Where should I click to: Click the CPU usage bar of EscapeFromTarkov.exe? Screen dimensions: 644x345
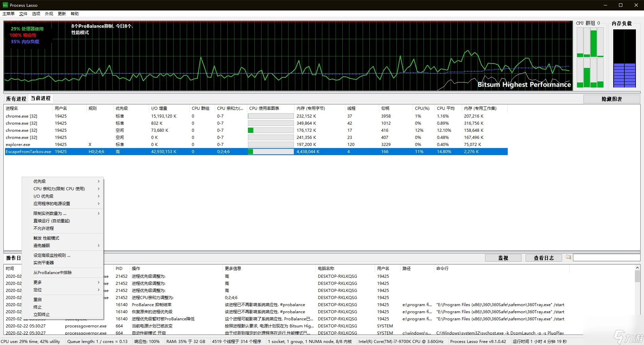click(271, 152)
